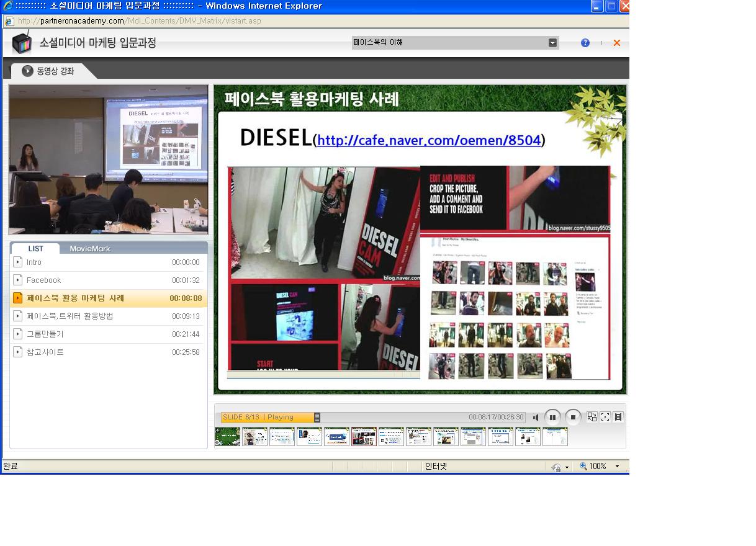Open the browser zoom level 100% control
Viewport: 756px width, 546px height.
pos(593,467)
